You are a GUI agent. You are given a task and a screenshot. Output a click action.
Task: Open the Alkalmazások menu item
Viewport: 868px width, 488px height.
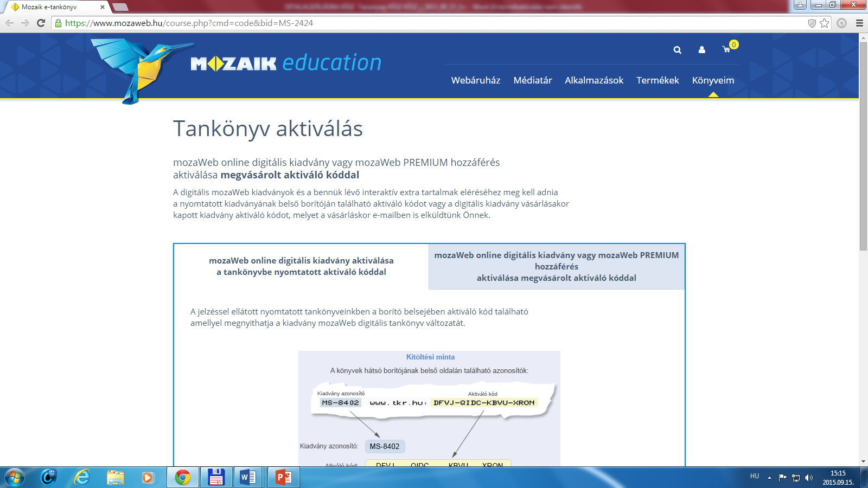click(x=594, y=80)
